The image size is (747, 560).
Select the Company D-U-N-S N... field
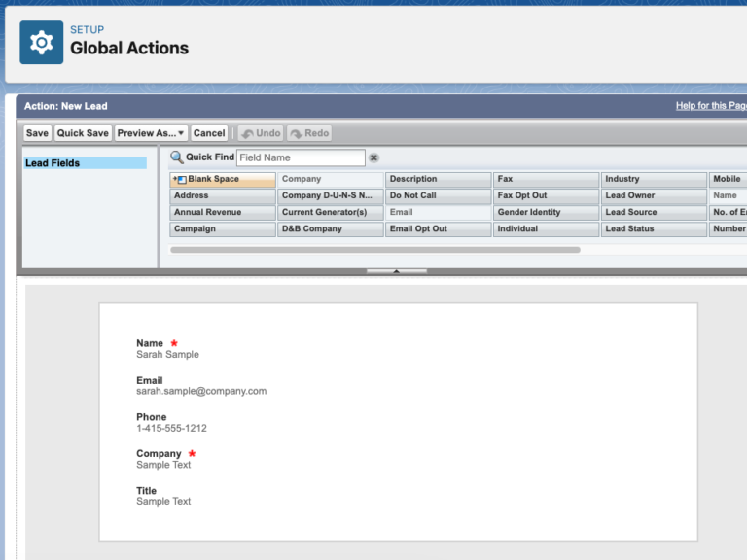click(x=330, y=195)
